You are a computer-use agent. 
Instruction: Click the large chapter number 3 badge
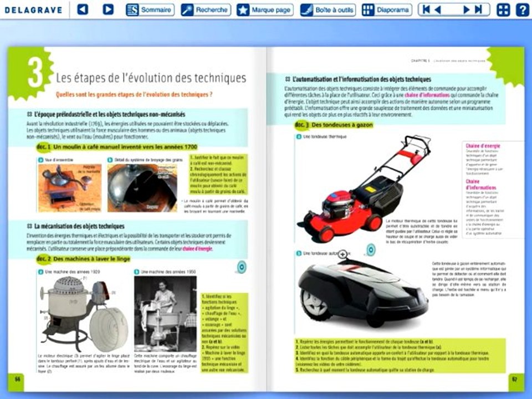point(34,73)
